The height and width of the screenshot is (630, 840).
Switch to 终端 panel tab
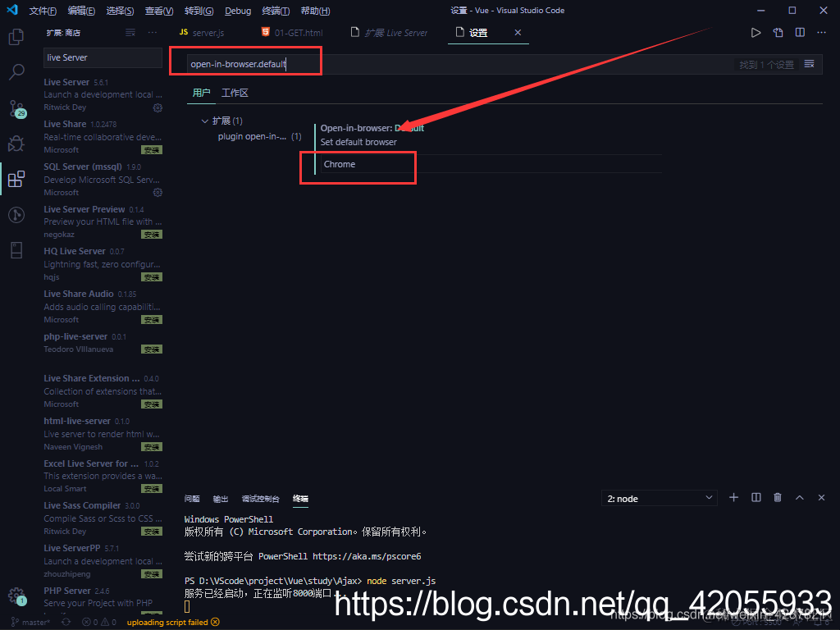pyautogui.click(x=300, y=499)
